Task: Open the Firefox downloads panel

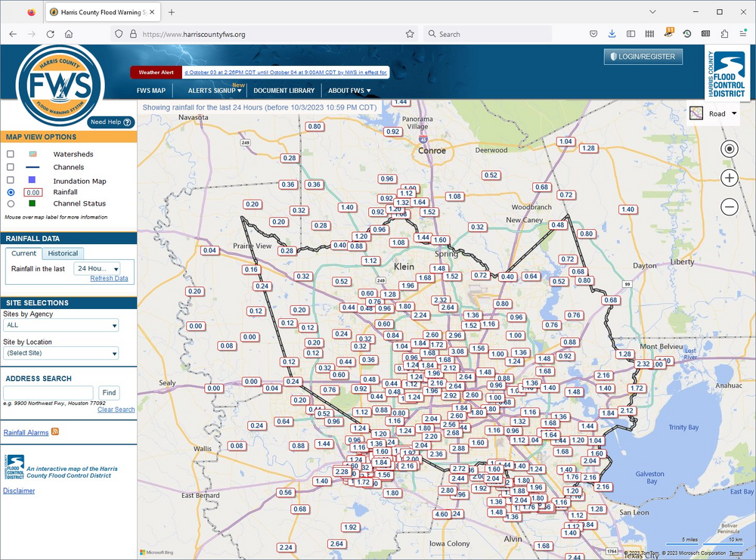Action: pos(612,34)
